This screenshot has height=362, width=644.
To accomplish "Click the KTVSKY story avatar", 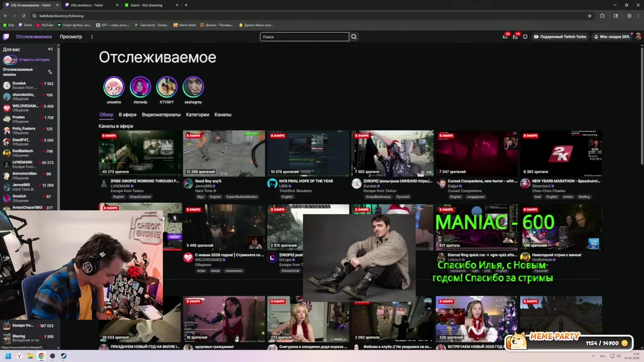I will [167, 87].
